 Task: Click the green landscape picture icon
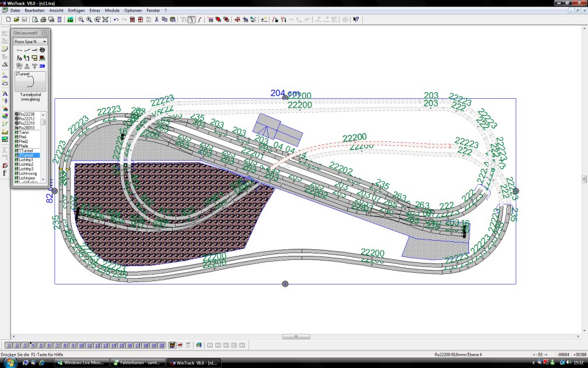click(x=70, y=19)
